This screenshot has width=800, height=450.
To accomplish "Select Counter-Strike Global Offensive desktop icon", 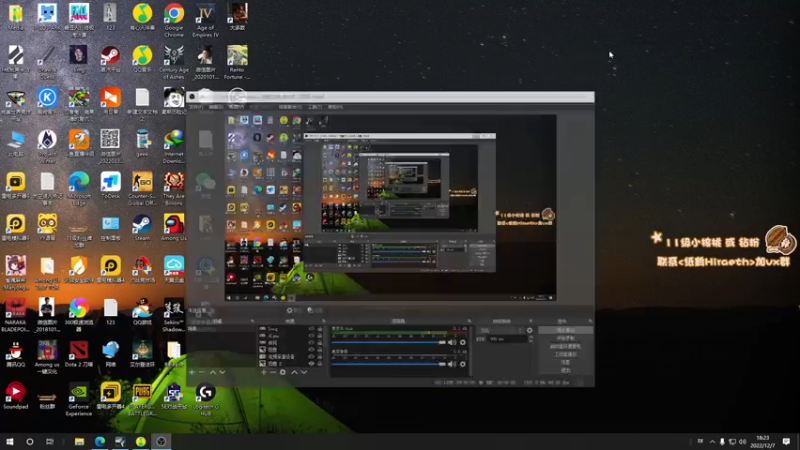I will [x=142, y=189].
